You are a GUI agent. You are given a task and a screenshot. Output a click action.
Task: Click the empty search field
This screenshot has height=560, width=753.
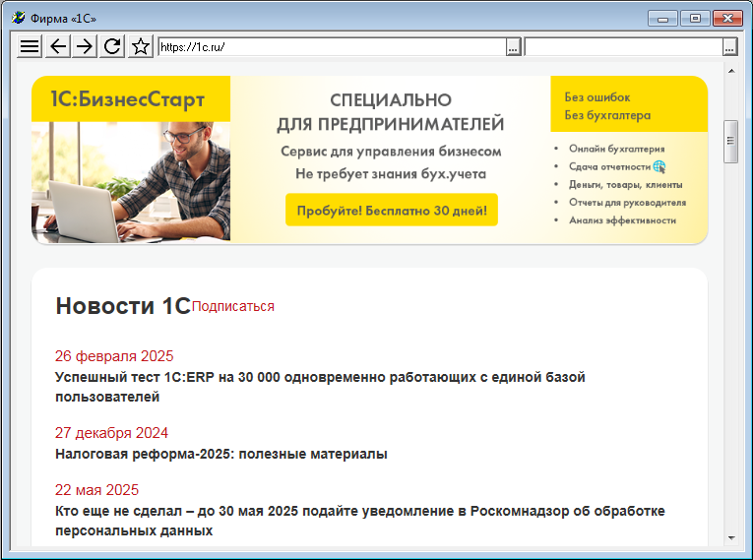[624, 46]
